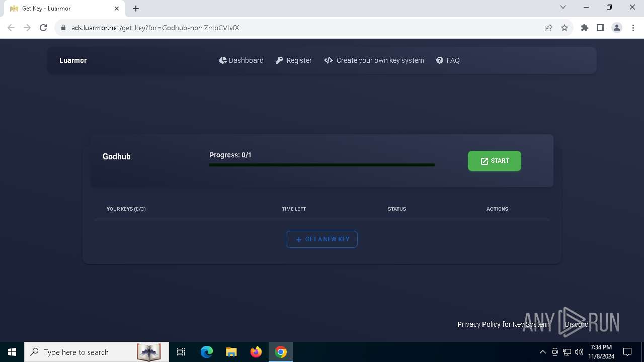Launch Microsoft Edge from taskbar
This screenshot has width=644, height=362.
[207, 352]
